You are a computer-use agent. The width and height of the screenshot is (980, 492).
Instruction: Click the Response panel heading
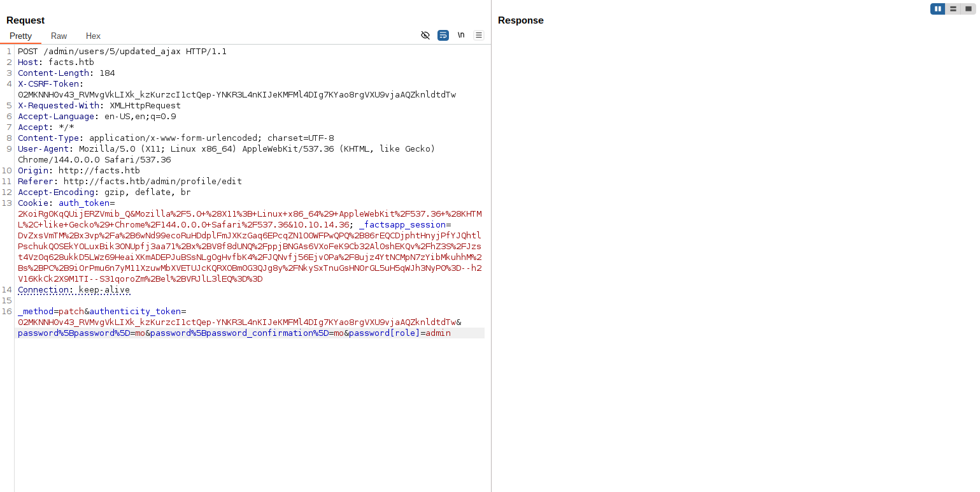(x=520, y=20)
